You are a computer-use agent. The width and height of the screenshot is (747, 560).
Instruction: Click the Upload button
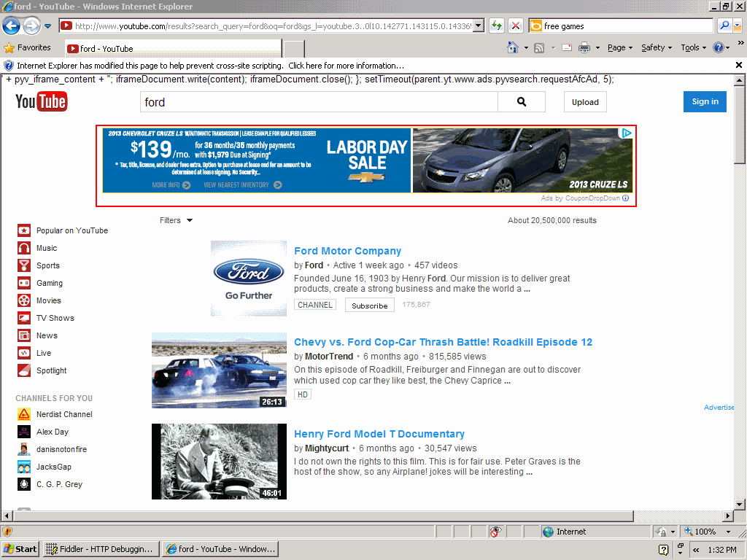585,102
